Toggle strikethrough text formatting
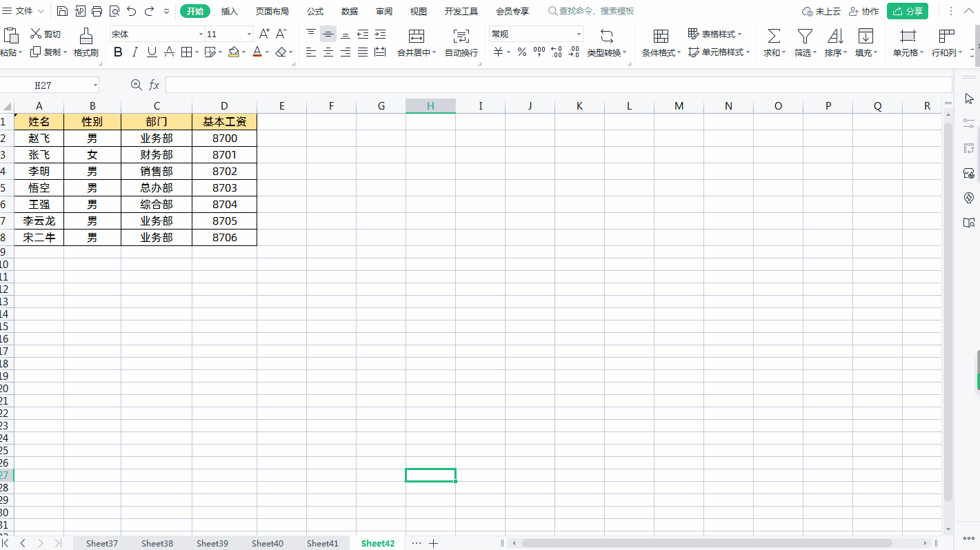The width and height of the screenshot is (980, 550). point(169,52)
